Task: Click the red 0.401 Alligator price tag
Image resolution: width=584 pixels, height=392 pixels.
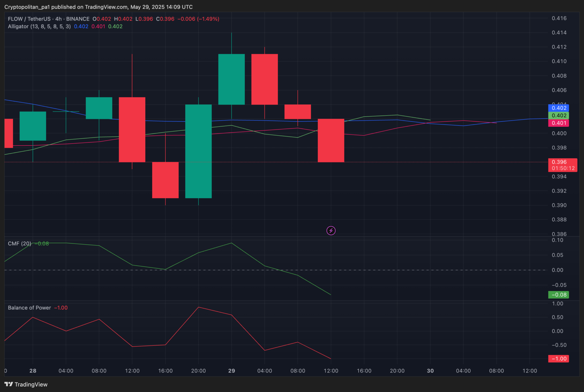Action: click(x=558, y=123)
